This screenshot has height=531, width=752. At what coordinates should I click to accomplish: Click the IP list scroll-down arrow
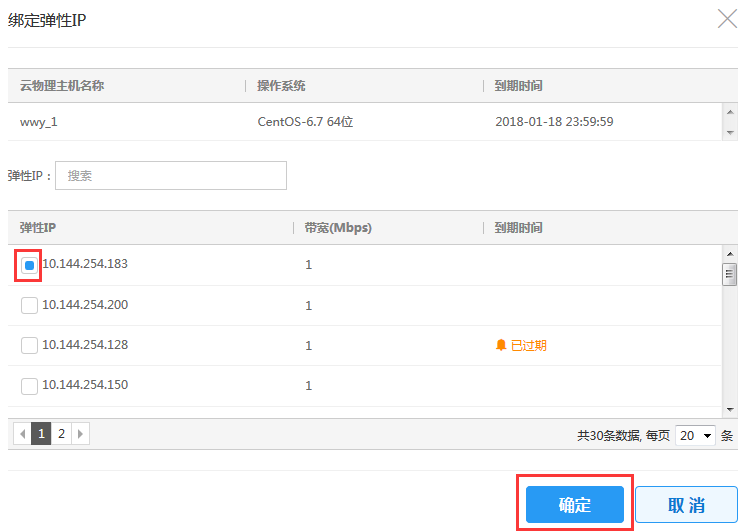(730, 410)
